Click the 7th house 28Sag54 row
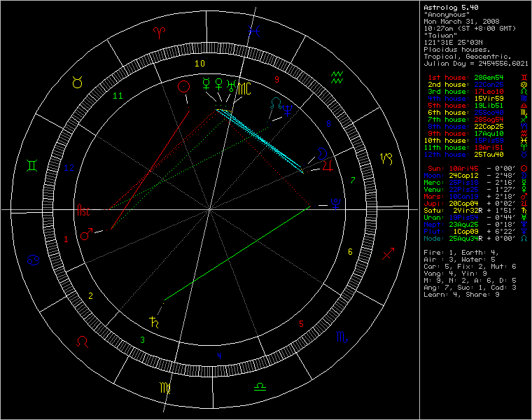532x420 pixels. tap(477, 120)
